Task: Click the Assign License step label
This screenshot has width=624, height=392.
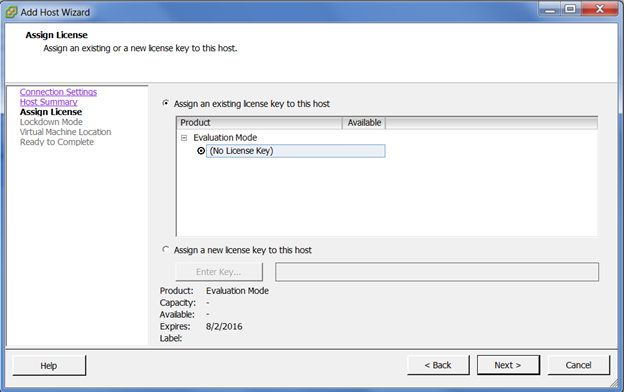Action: click(51, 112)
